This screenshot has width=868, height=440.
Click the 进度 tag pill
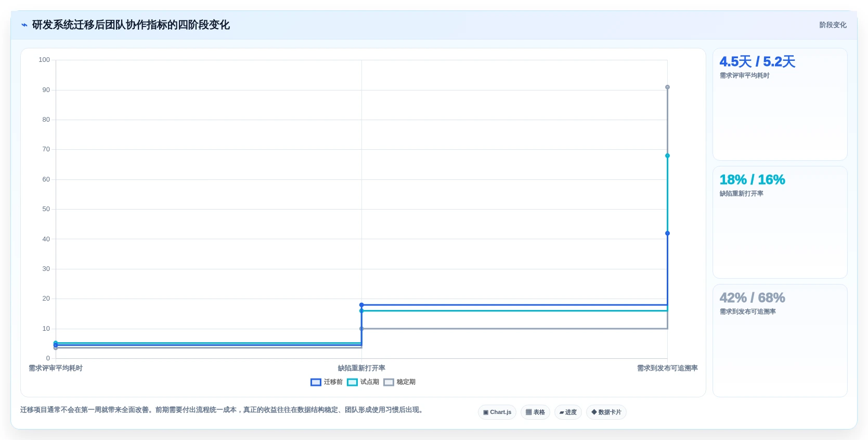click(x=568, y=412)
